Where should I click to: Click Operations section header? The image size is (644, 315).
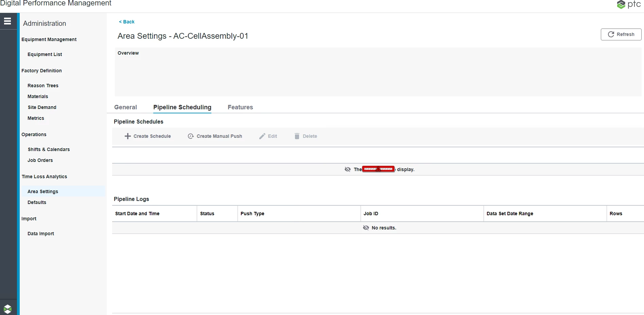34,134
